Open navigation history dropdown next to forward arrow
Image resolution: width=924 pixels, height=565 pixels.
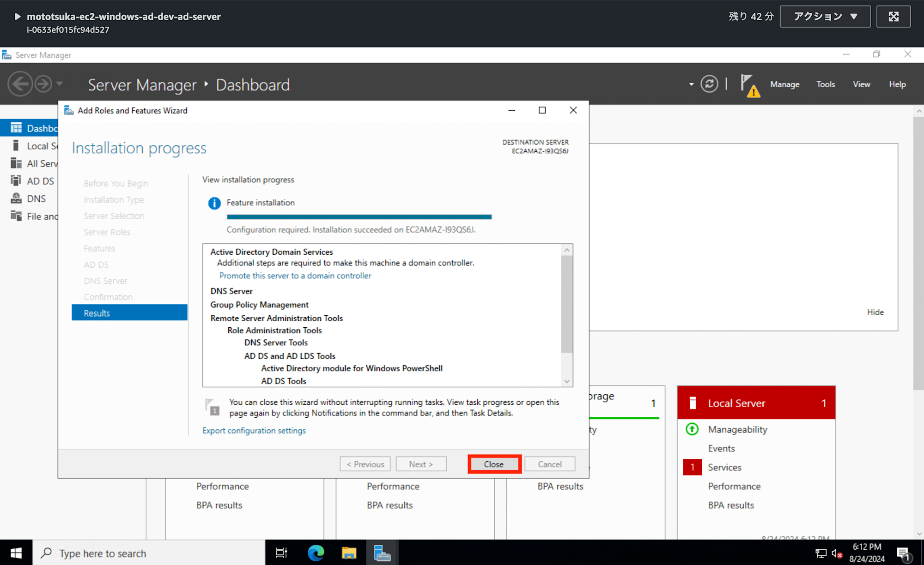tap(59, 84)
